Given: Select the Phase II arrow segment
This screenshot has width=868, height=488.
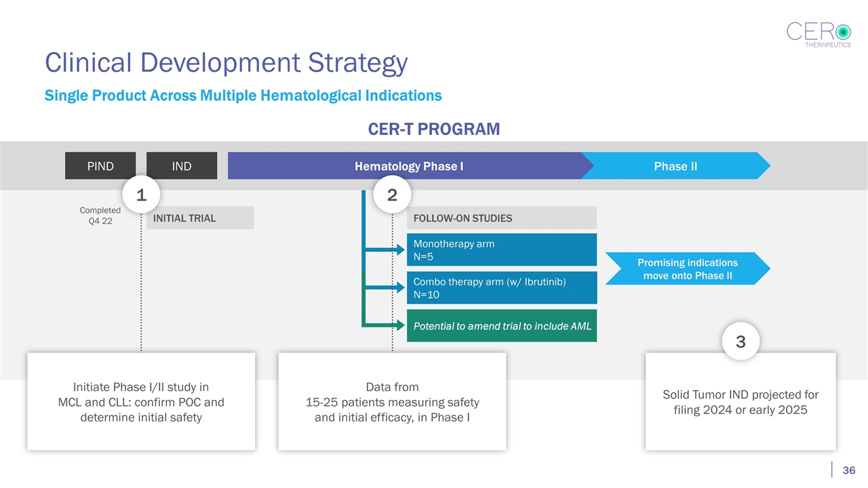Looking at the screenshot, I should (675, 166).
